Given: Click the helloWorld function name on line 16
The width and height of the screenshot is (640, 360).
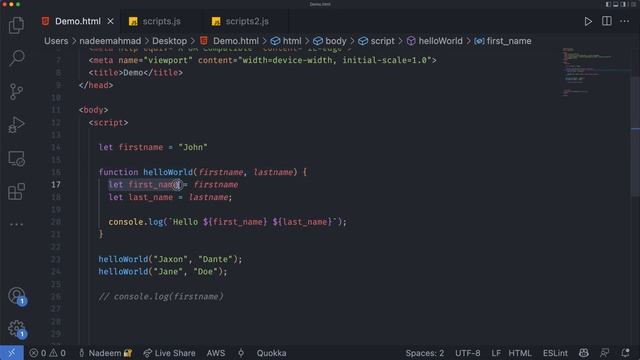Looking at the screenshot, I should coord(168,172).
